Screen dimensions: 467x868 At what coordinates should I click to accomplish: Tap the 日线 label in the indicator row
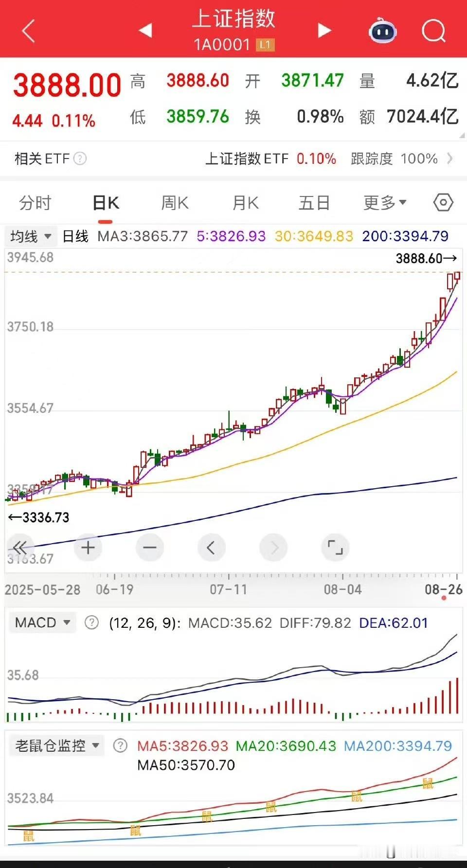point(75,236)
